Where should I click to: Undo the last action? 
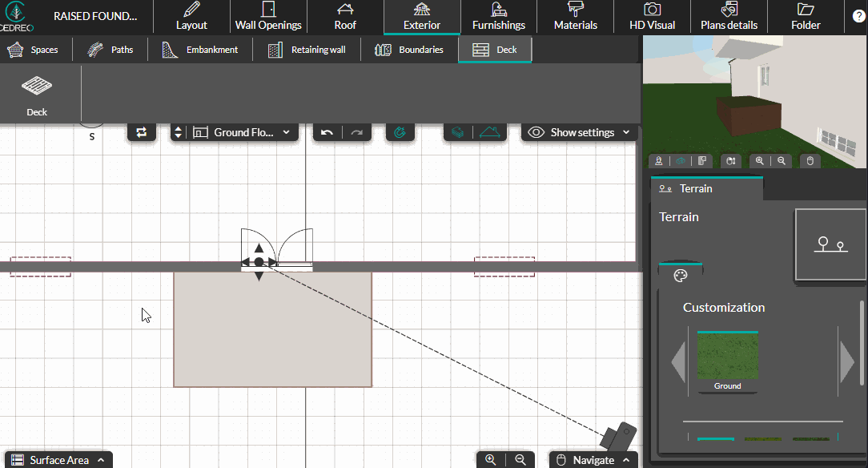[x=327, y=132]
